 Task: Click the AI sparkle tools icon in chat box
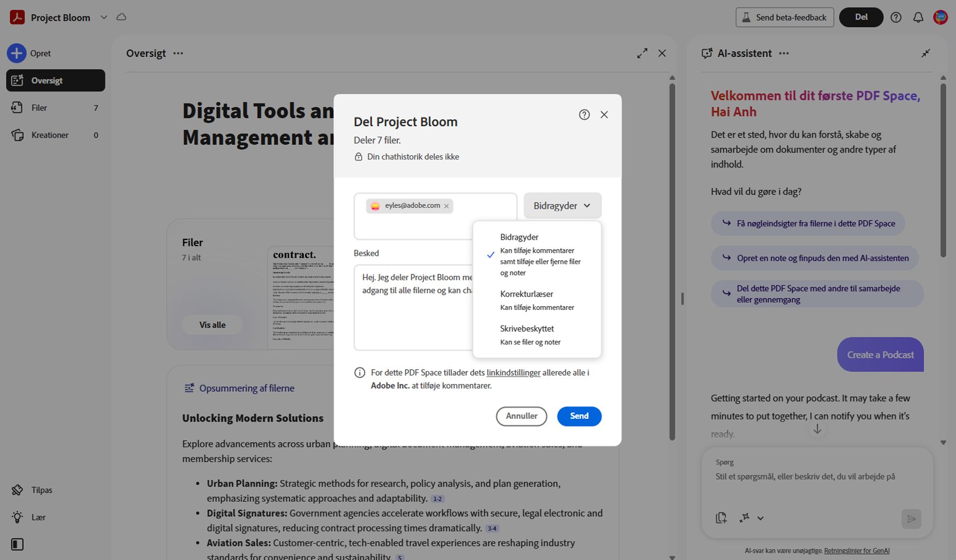pos(745,517)
